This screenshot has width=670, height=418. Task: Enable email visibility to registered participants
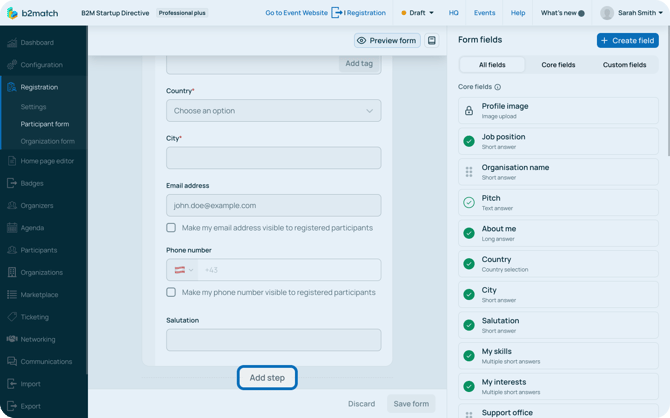tap(171, 228)
